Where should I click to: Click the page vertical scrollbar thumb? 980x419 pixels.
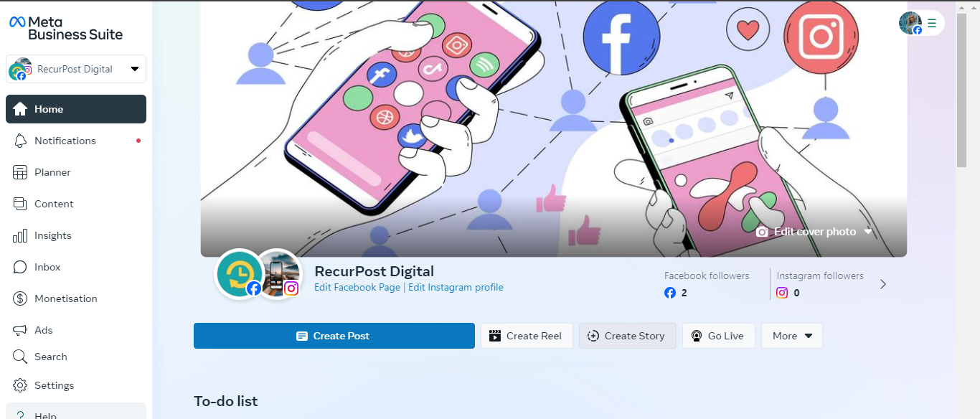[x=961, y=85]
